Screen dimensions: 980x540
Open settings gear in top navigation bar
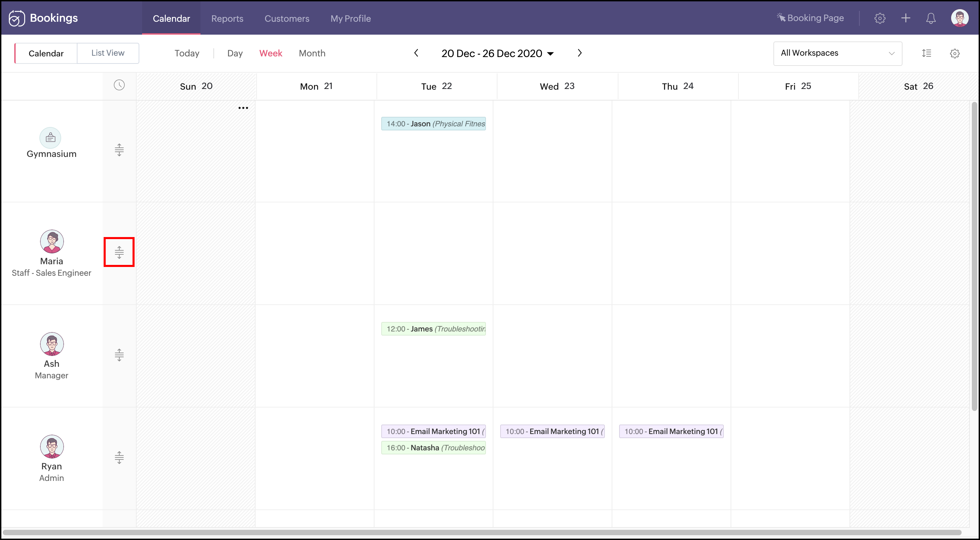[879, 18]
